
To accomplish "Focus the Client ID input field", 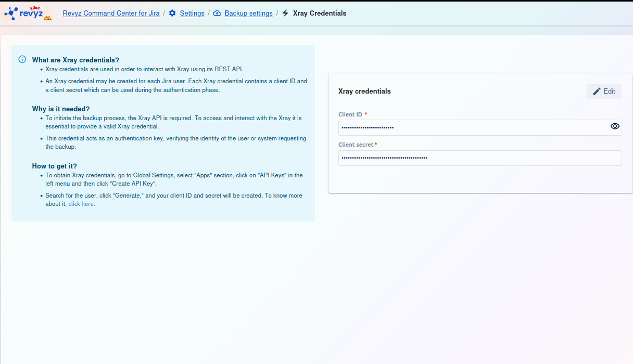I will pyautogui.click(x=471, y=127).
